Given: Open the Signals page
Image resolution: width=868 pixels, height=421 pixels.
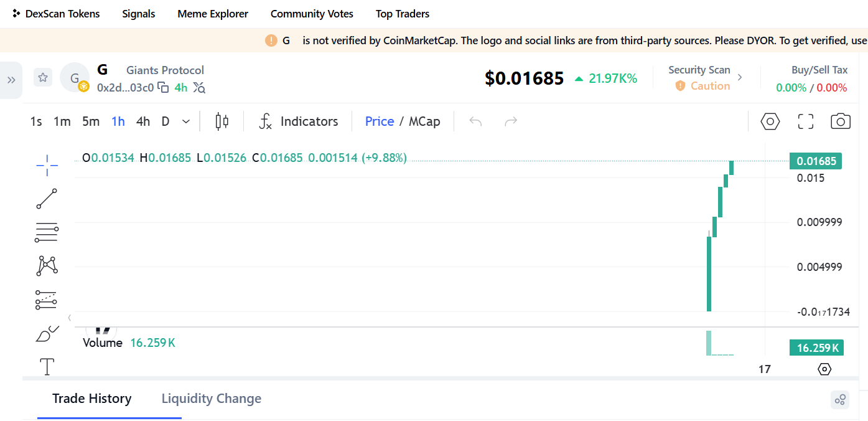Looking at the screenshot, I should pos(139,14).
